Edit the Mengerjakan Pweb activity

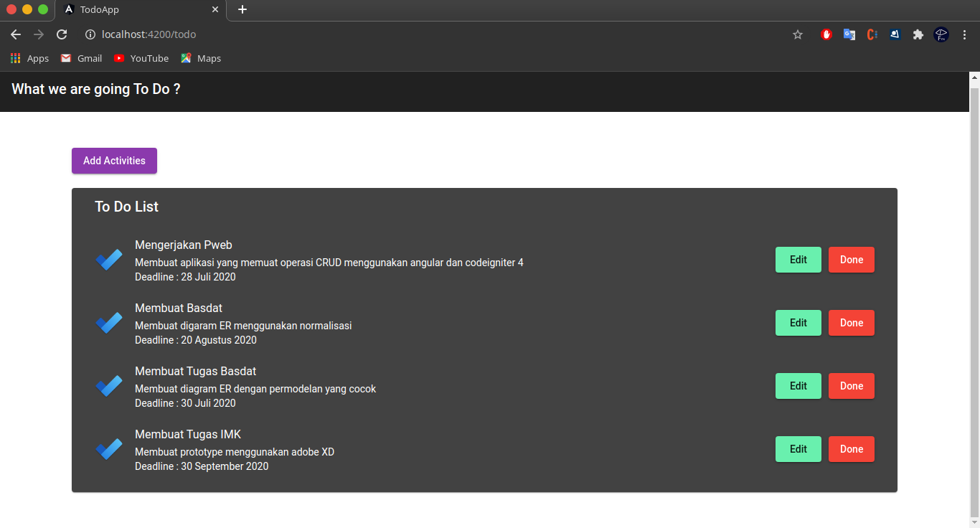tap(798, 260)
